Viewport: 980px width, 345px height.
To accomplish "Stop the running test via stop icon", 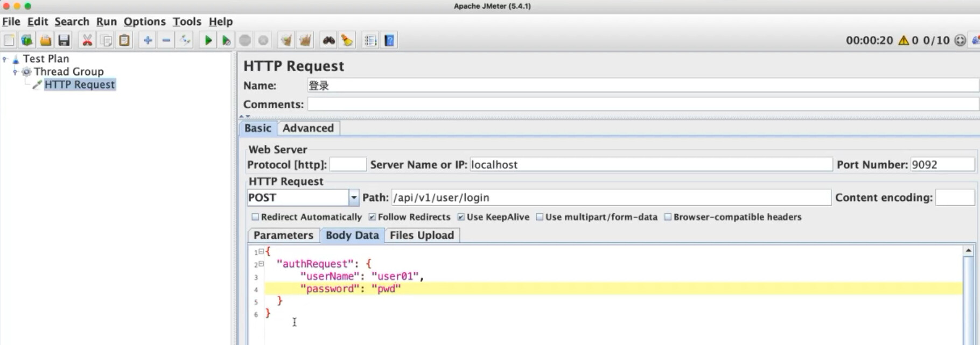I will pyautogui.click(x=245, y=40).
